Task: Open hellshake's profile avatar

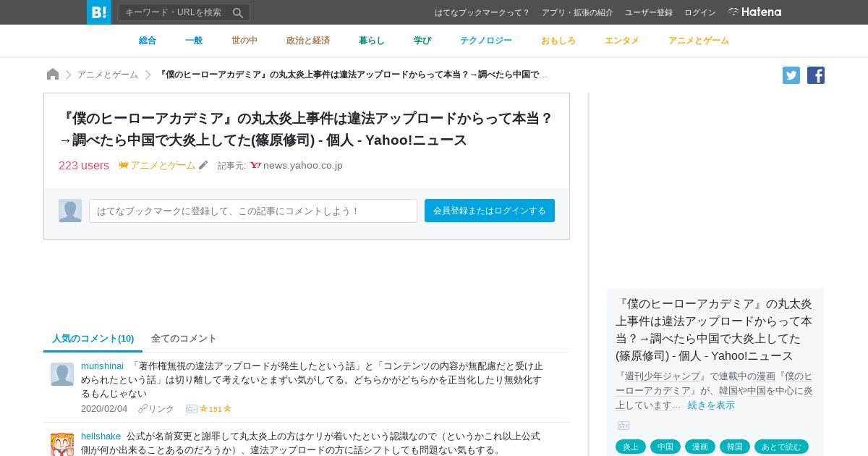Action: pos(62,444)
